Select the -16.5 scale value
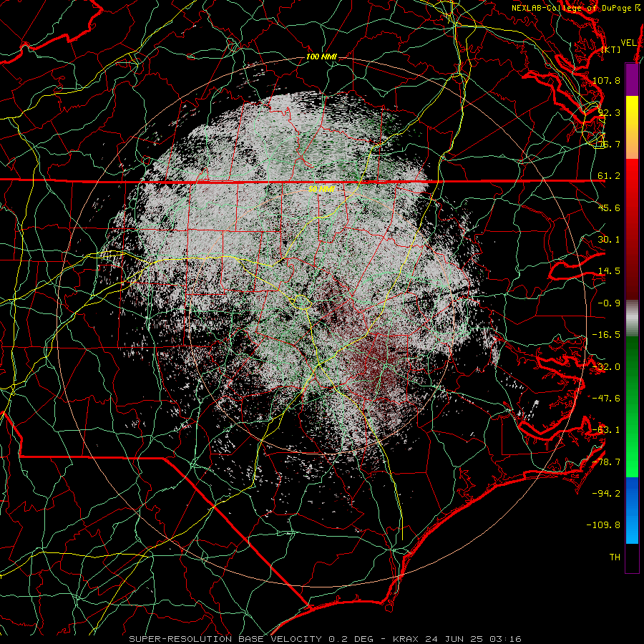The width and height of the screenshot is (644, 644). [606, 335]
